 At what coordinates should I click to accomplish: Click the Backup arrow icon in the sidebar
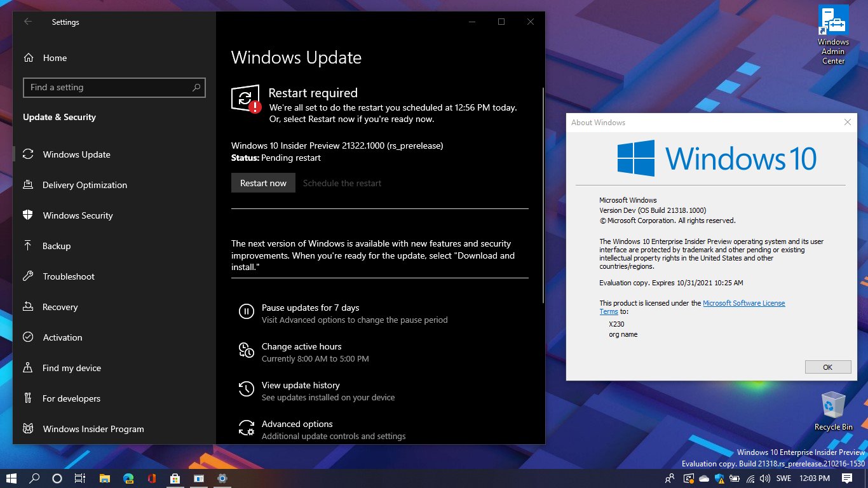coord(28,246)
